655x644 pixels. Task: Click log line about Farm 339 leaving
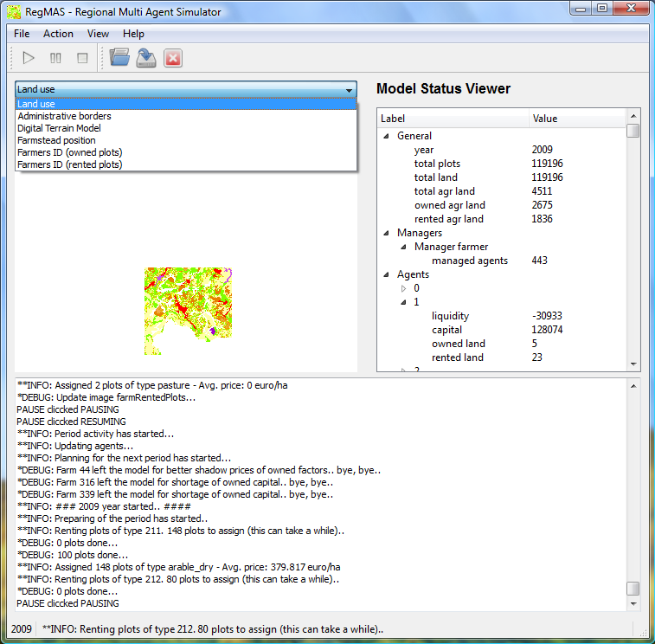(x=175, y=494)
